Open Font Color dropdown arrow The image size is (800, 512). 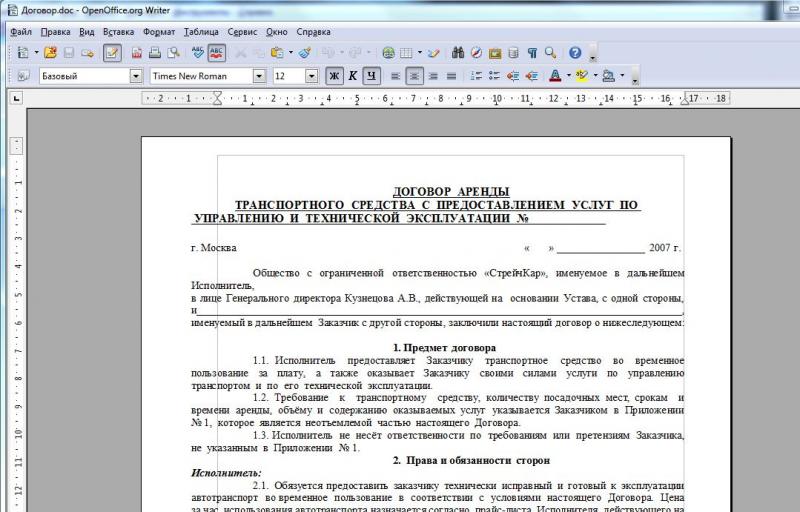tap(569, 76)
